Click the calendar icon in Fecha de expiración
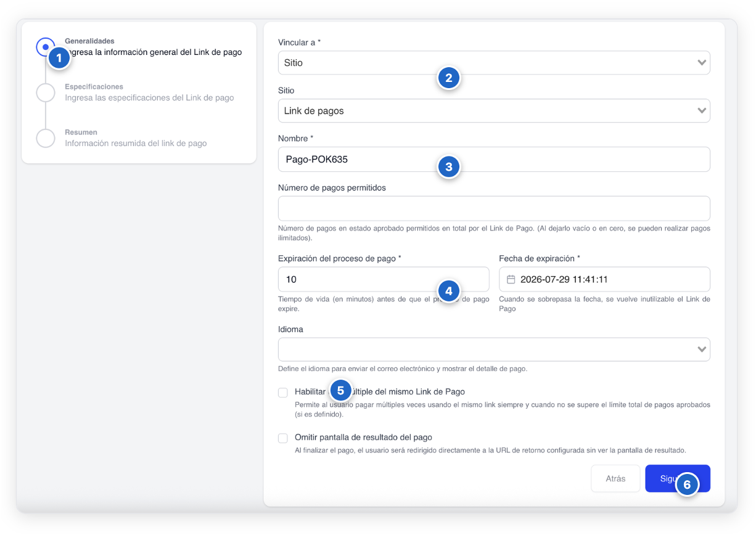The width and height of the screenshot is (756, 535). click(x=511, y=279)
